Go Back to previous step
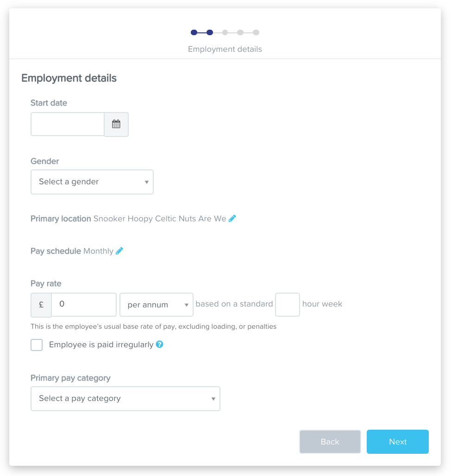 330,442
